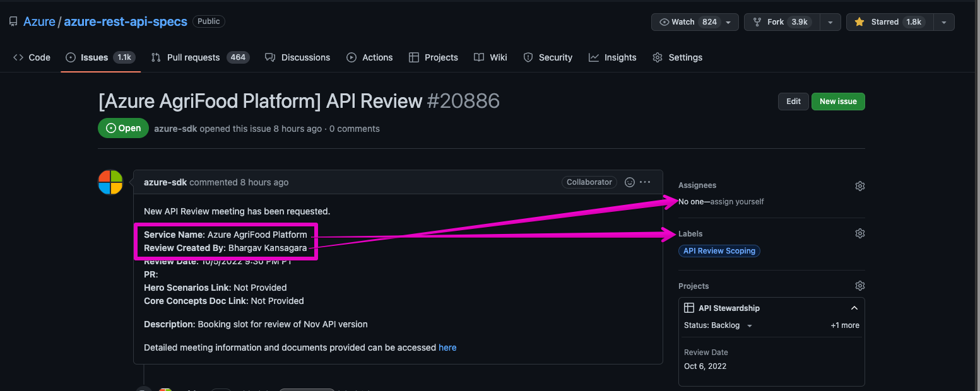This screenshot has width=980, height=391.
Task: Click the Assignees gear icon
Action: pos(859,186)
